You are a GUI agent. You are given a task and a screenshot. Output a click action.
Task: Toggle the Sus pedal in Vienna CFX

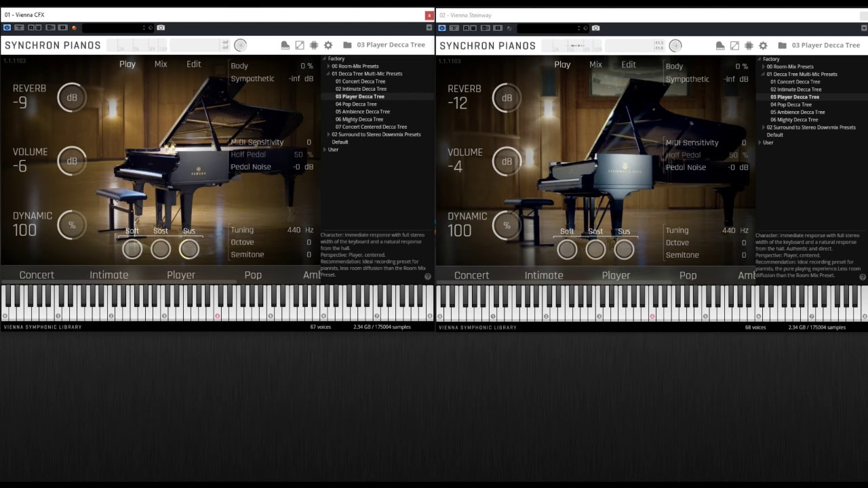tap(189, 249)
